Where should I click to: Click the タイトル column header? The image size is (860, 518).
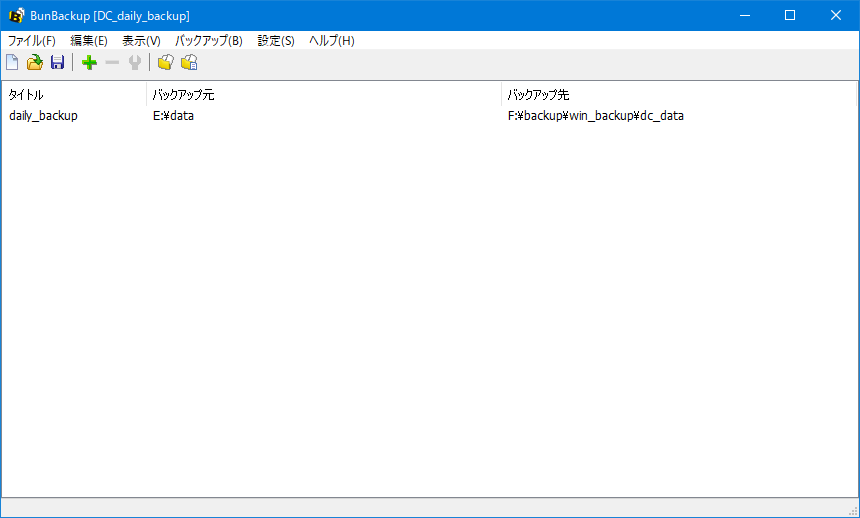tap(74, 94)
